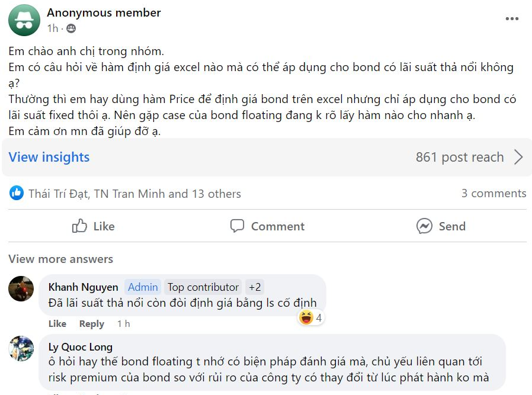Click View insights link
Screen dimensions: 532x395
pyautogui.click(x=49, y=157)
